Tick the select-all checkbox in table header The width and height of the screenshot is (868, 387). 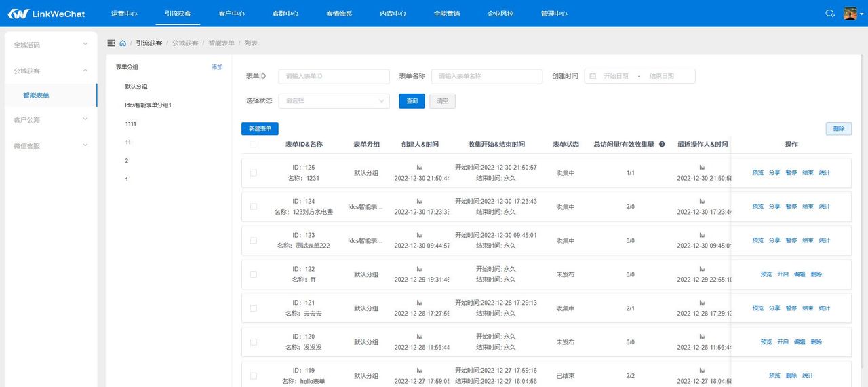pos(253,144)
